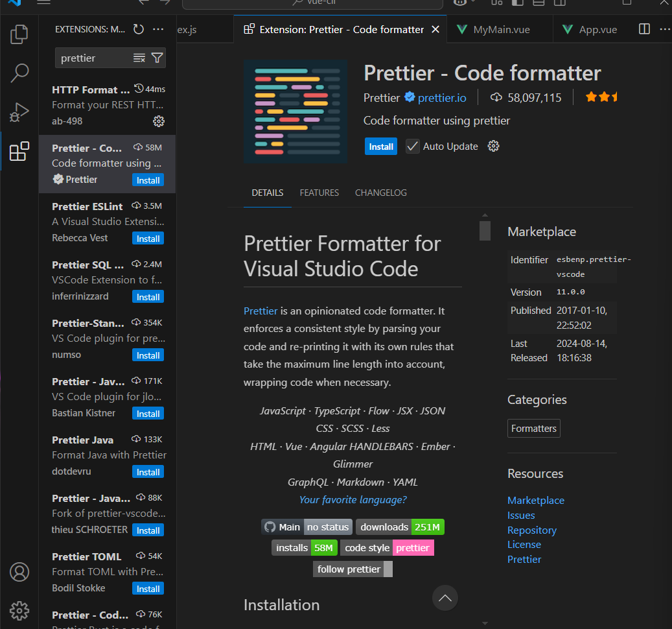Screen dimensions: 672x629
Task: Toggle the Auto Update checkbox
Action: 413,147
